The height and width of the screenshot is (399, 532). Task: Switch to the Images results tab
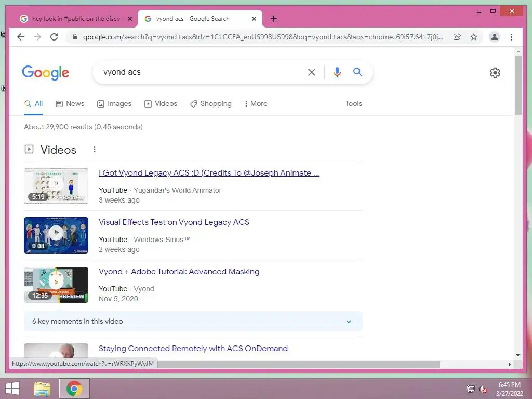(114, 104)
